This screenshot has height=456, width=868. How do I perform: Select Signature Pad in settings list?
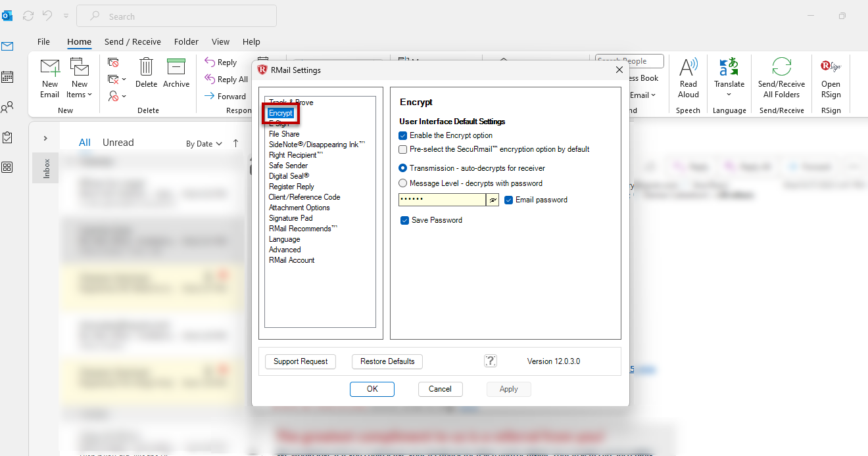coord(291,218)
